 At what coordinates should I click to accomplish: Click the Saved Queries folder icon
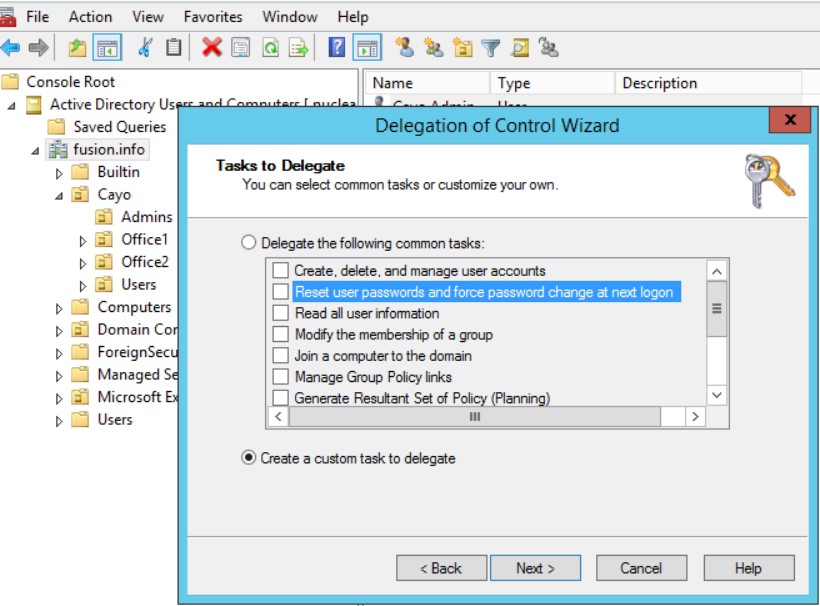[56, 127]
